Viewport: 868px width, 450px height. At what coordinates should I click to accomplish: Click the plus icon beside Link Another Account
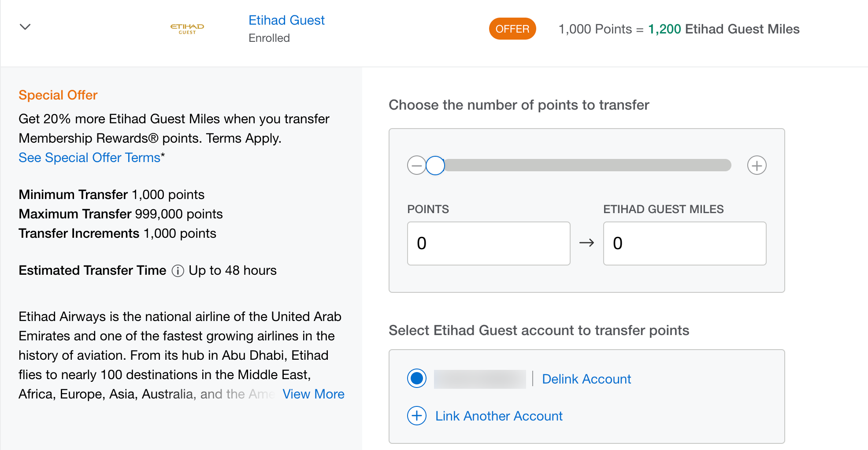[416, 416]
